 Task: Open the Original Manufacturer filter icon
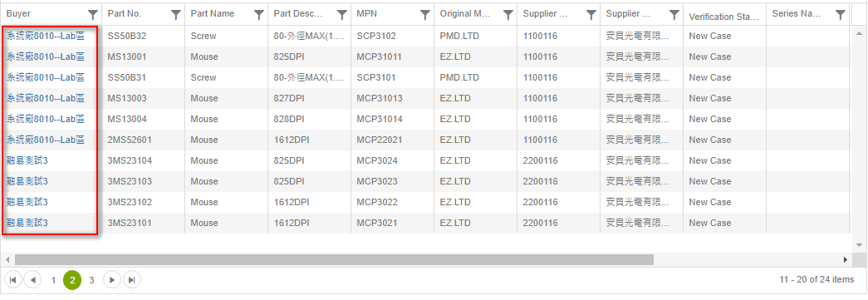(508, 15)
